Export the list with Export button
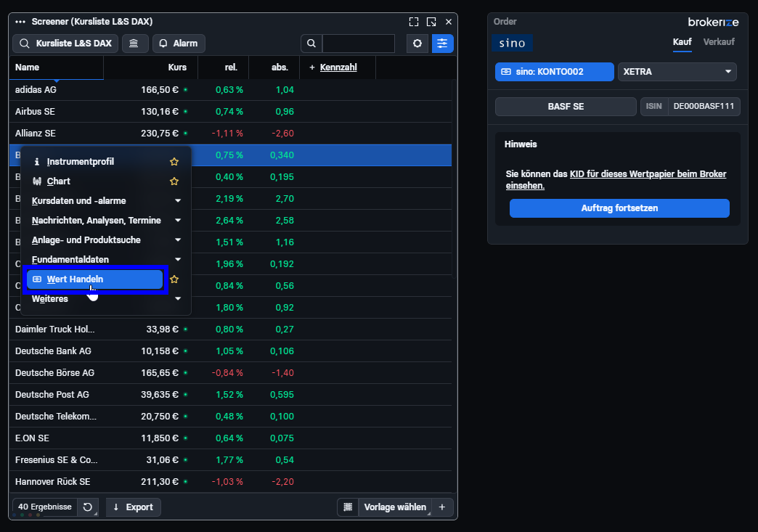 [x=134, y=507]
